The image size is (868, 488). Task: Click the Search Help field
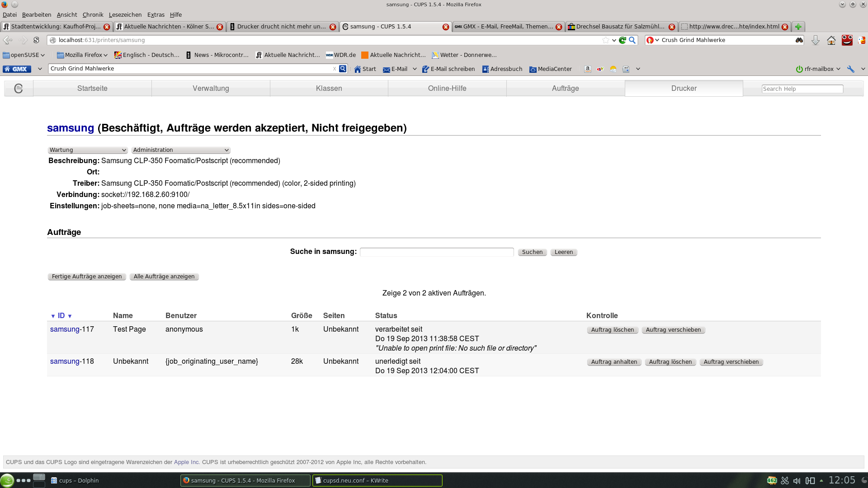pos(802,89)
